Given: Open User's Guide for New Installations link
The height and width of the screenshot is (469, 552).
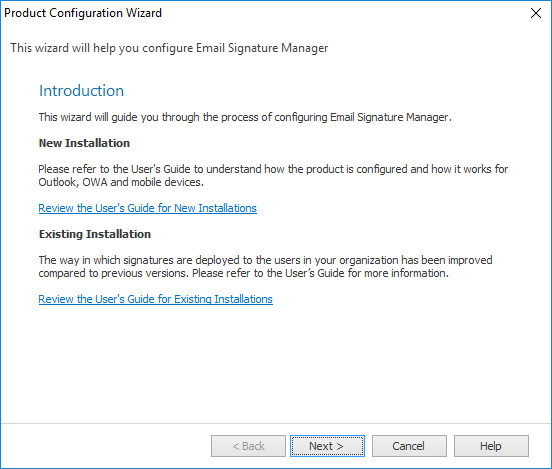Looking at the screenshot, I should tap(148, 208).
